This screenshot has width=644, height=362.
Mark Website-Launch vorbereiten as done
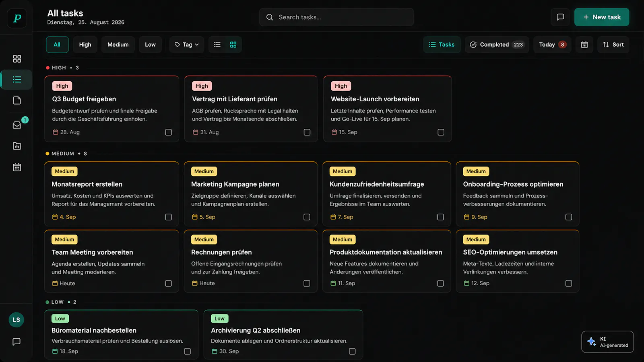click(x=441, y=132)
